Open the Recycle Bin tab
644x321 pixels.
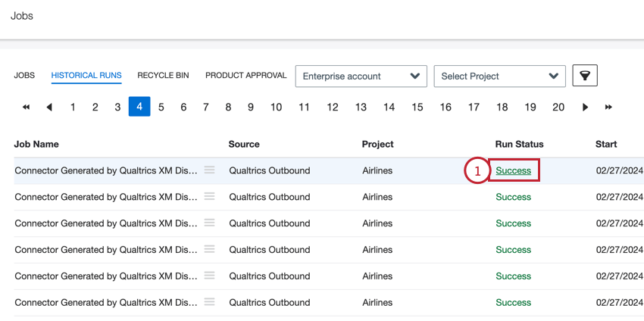[163, 76]
